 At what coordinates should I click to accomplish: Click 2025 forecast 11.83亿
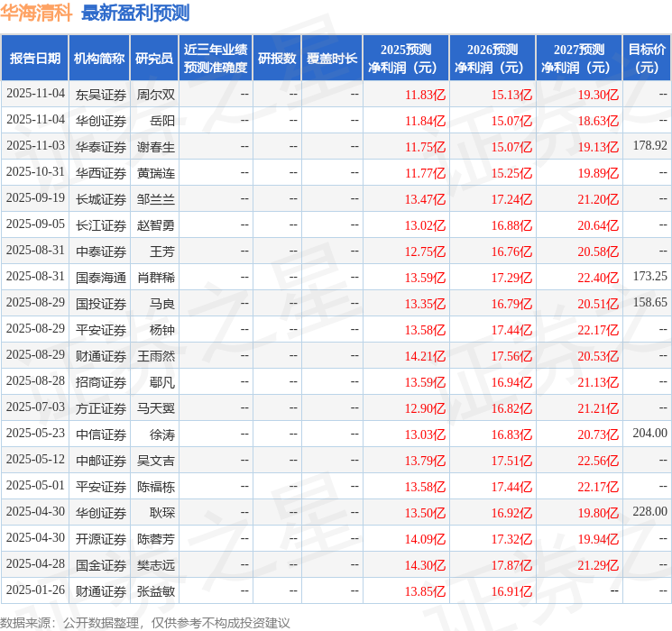coord(425,95)
